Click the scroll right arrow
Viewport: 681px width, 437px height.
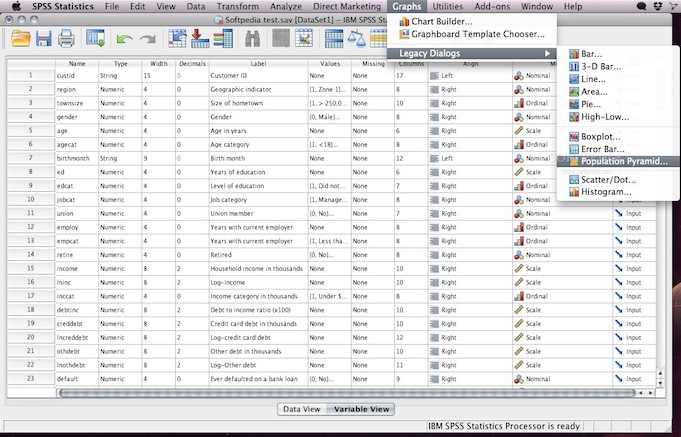[x=651, y=393]
